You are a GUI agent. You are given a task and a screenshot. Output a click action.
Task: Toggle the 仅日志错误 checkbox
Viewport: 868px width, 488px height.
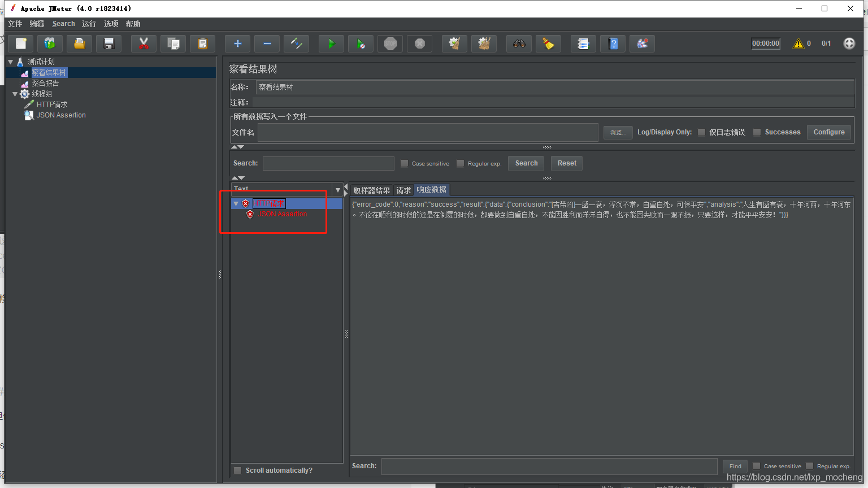(x=701, y=132)
